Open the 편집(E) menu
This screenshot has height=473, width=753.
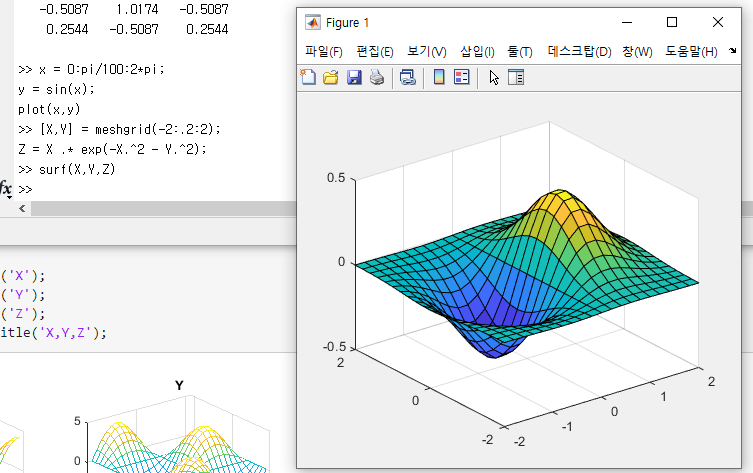[375, 52]
